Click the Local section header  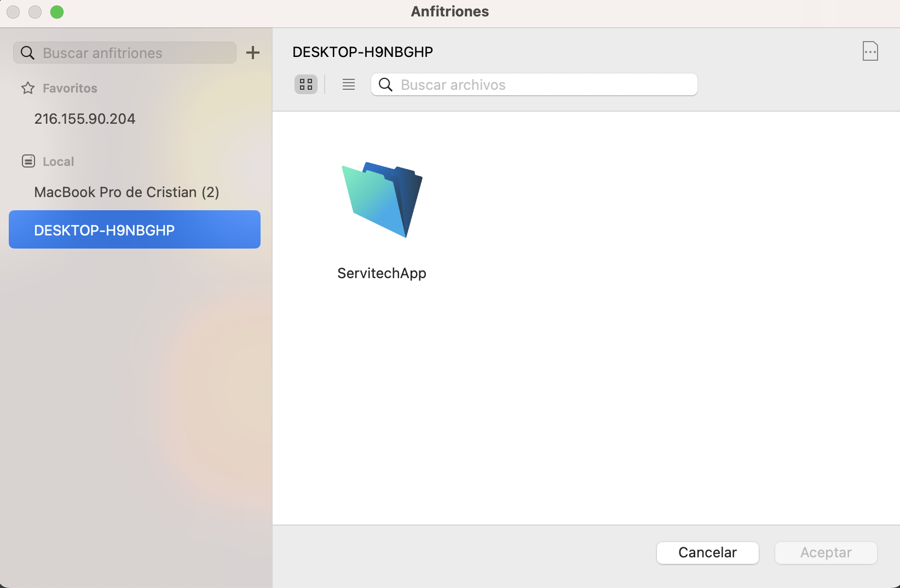click(58, 162)
